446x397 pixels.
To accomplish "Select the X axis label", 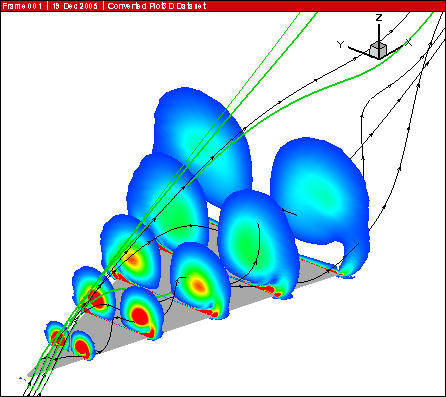I will tap(408, 42).
